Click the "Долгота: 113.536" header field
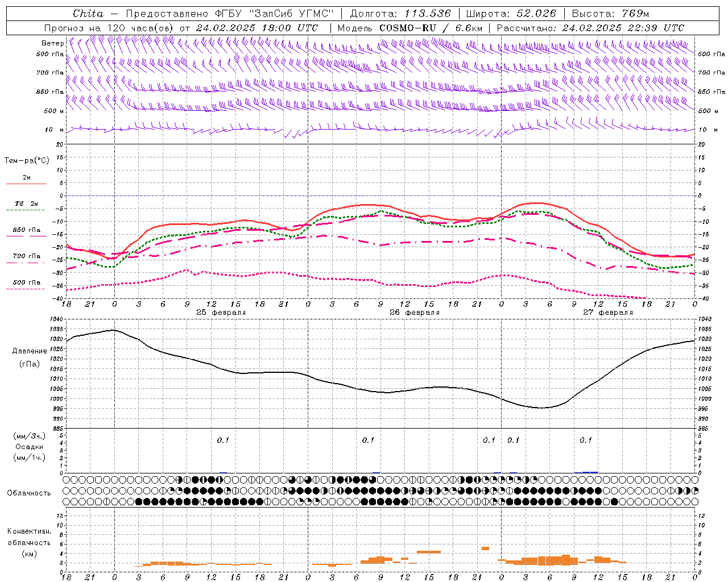The width and height of the screenshot is (728, 582). [x=400, y=14]
